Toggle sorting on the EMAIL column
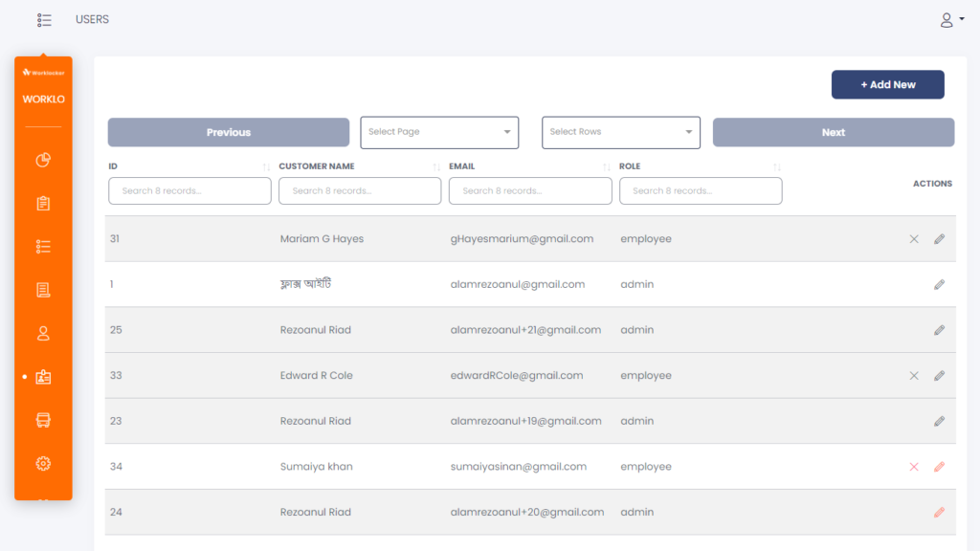Screen dimensions: 980x551 pos(609,165)
